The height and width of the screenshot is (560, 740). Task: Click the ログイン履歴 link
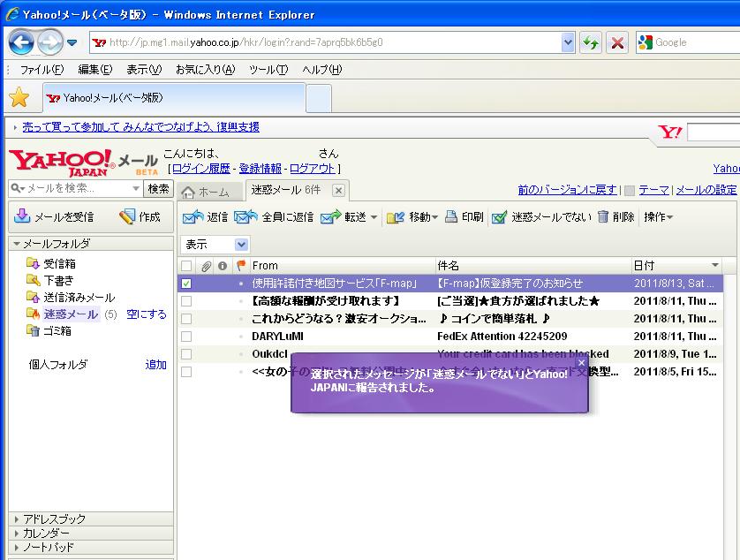coord(201,168)
